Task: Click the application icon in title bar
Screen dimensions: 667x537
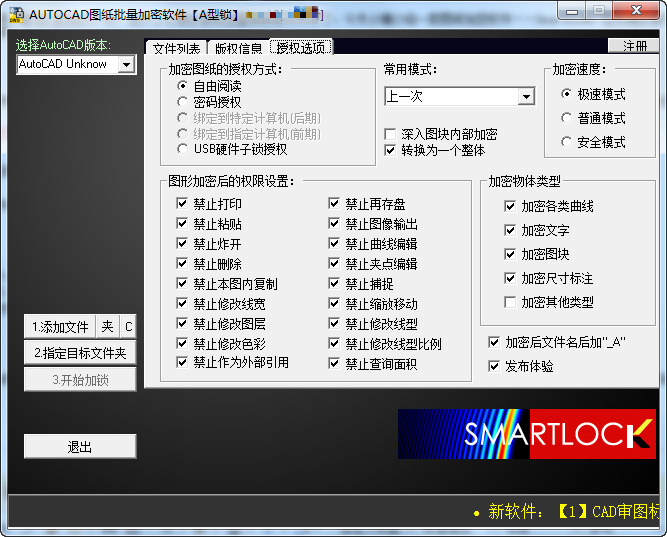Action: 16,15
